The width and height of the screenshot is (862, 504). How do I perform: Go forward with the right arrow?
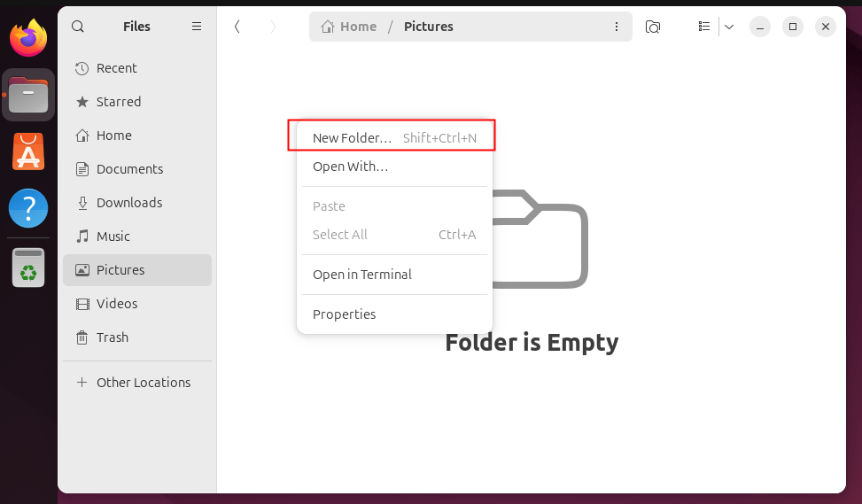(x=273, y=27)
